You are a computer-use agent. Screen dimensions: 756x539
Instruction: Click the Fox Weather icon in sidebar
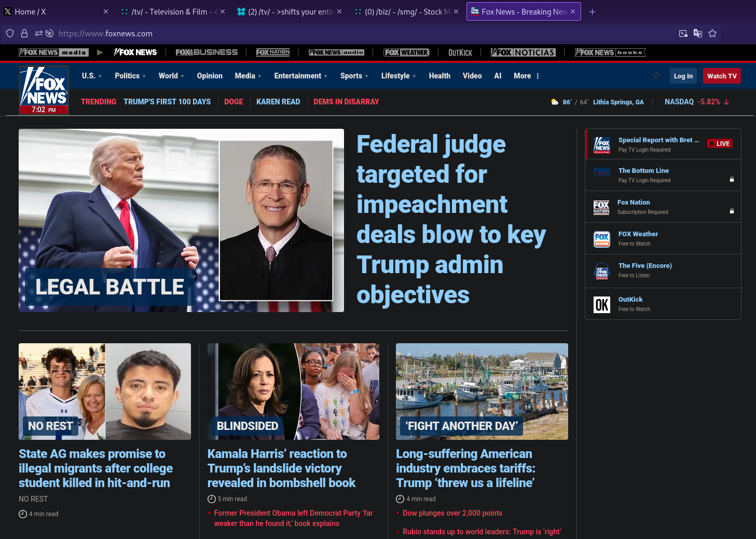point(602,239)
